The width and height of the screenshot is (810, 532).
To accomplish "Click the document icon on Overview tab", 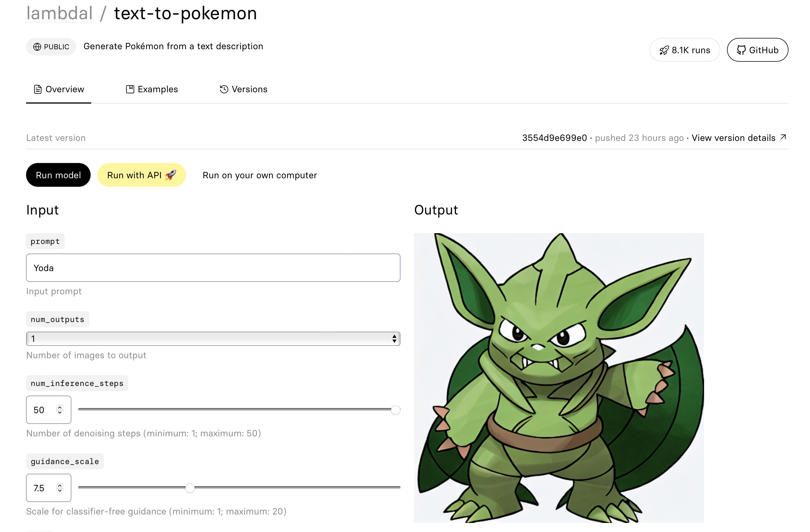I will point(38,89).
